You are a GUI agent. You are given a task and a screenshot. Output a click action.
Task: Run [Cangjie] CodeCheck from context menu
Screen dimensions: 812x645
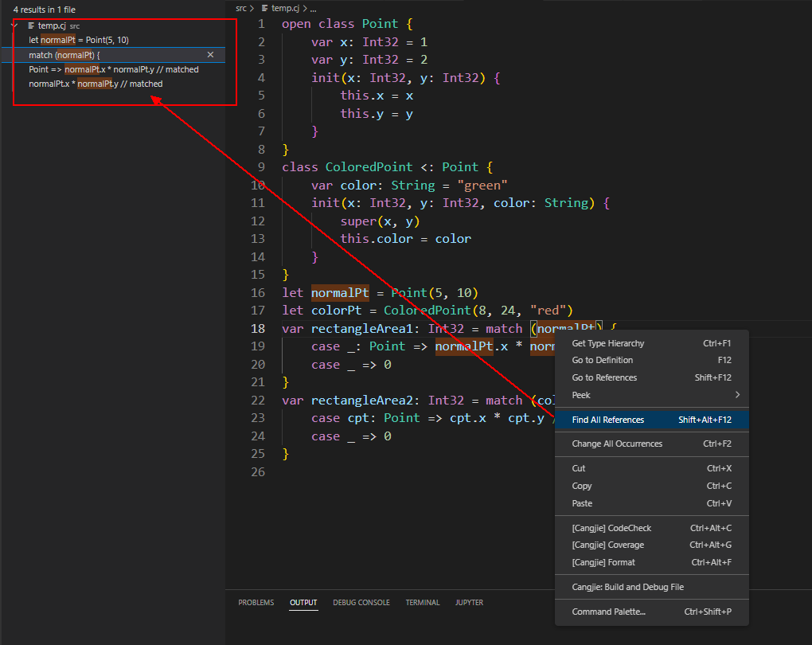(x=611, y=528)
